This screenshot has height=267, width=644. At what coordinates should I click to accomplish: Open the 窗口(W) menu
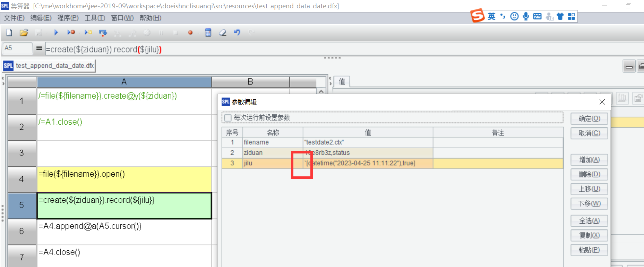click(x=122, y=18)
